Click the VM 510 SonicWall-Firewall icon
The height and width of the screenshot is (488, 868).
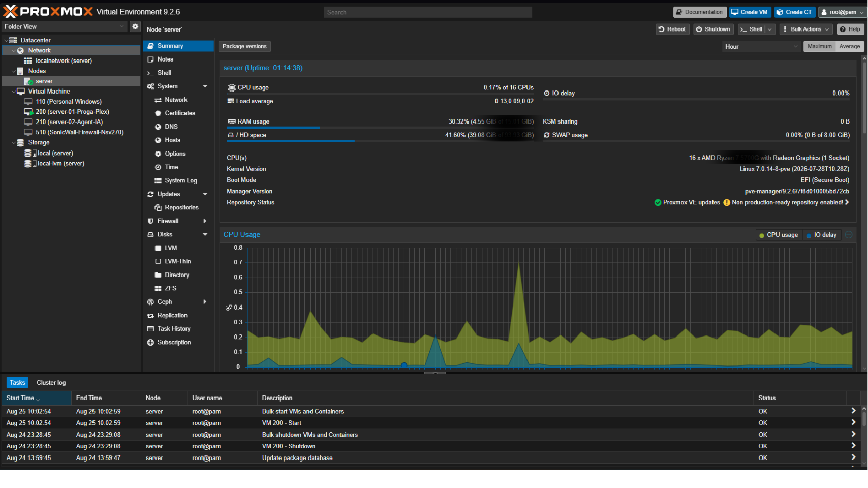(x=28, y=132)
